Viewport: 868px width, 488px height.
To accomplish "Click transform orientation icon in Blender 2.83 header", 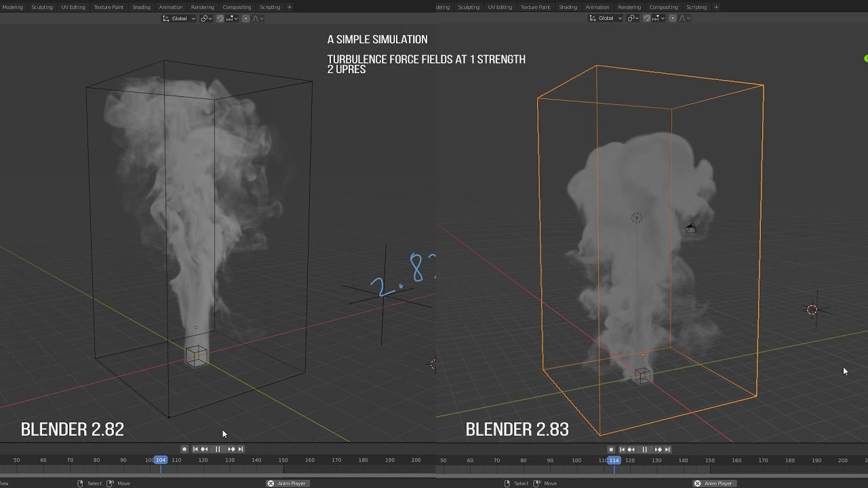I will [x=593, y=18].
